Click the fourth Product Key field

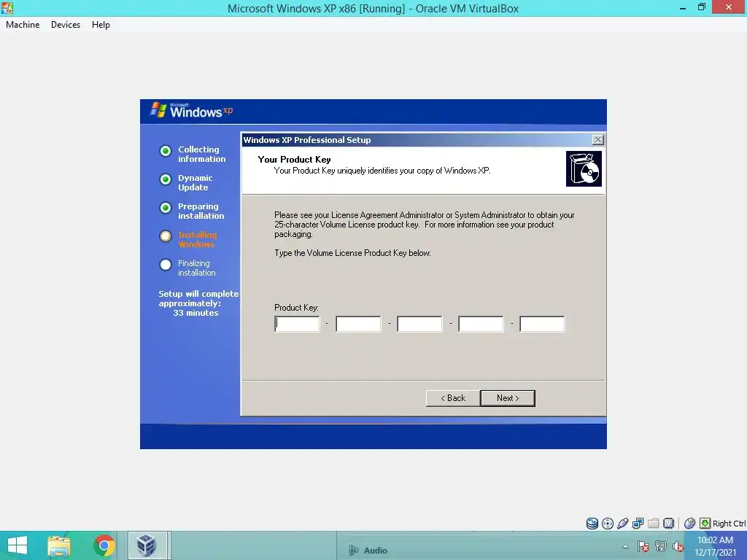tap(481, 324)
